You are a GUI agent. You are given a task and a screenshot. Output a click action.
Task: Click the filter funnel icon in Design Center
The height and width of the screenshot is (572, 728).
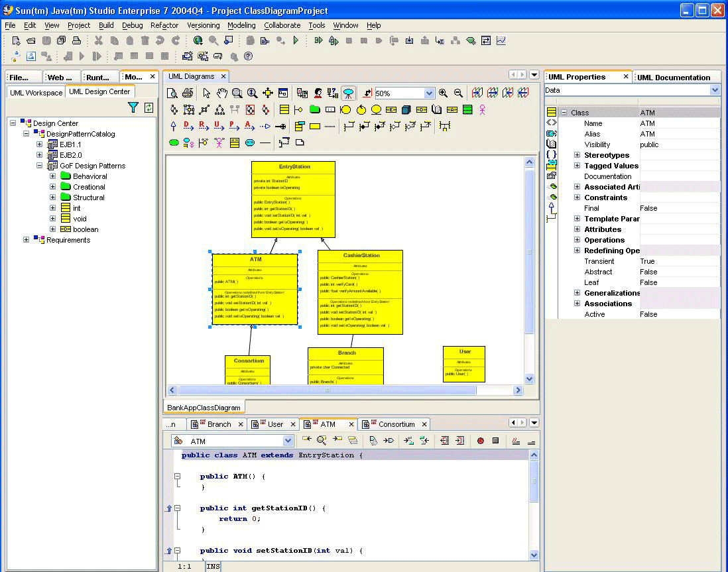pos(133,108)
